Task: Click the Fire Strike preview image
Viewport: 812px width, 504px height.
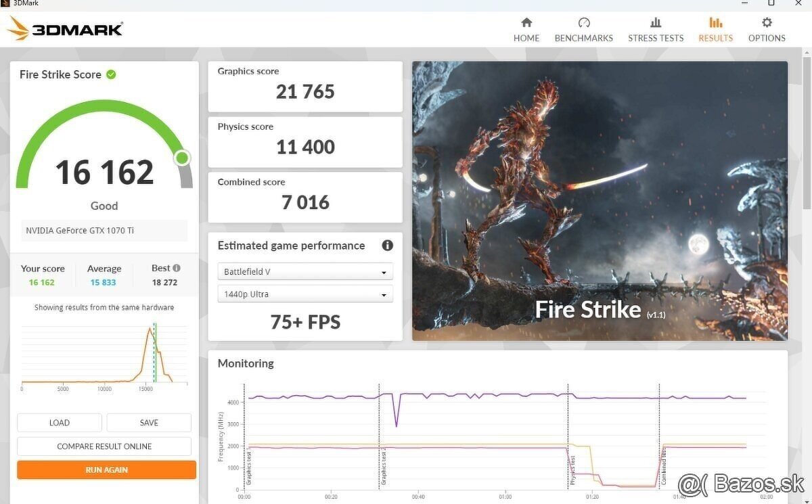Action: pyautogui.click(x=600, y=201)
